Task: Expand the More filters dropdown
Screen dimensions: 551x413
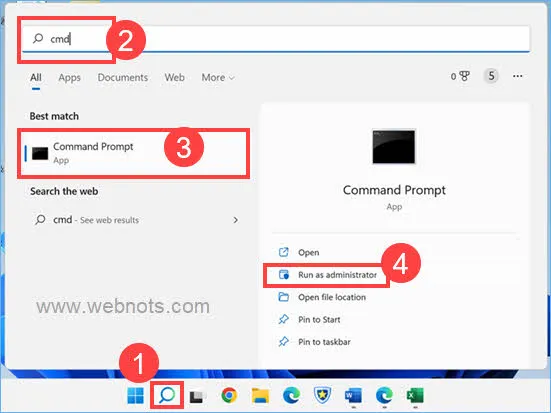Action: (218, 77)
